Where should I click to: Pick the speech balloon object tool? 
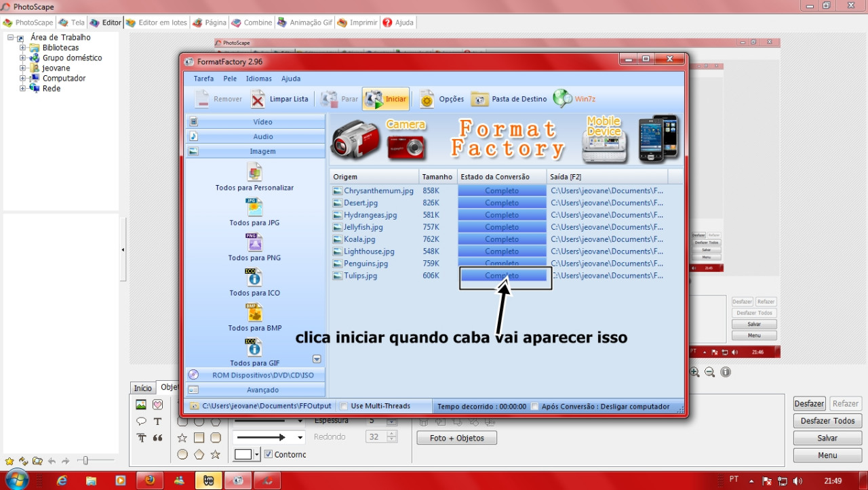pos(141,422)
